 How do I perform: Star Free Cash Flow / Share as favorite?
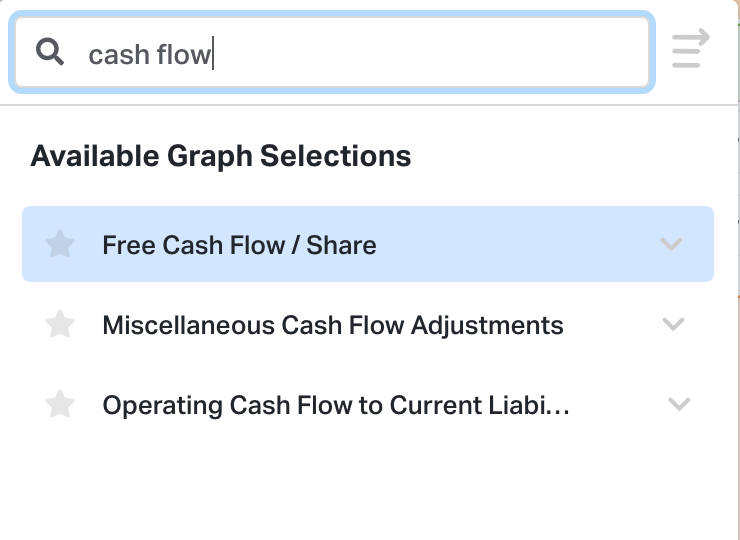[x=61, y=245]
